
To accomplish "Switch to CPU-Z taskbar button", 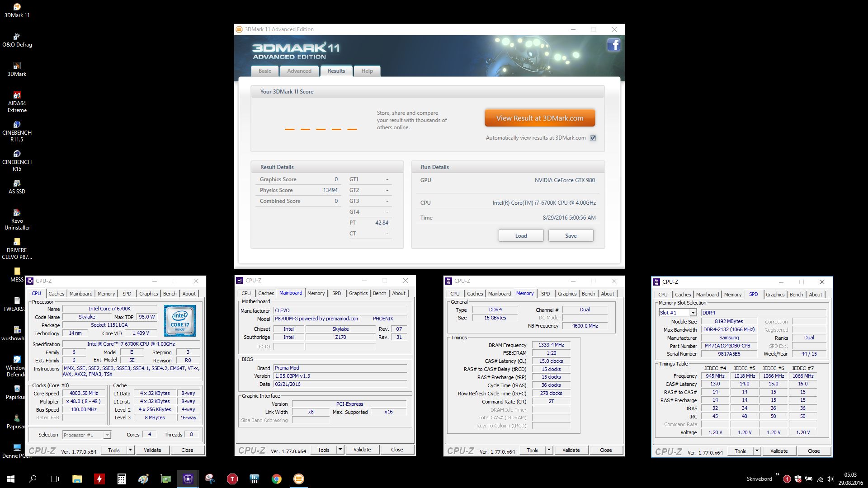I will 188,479.
